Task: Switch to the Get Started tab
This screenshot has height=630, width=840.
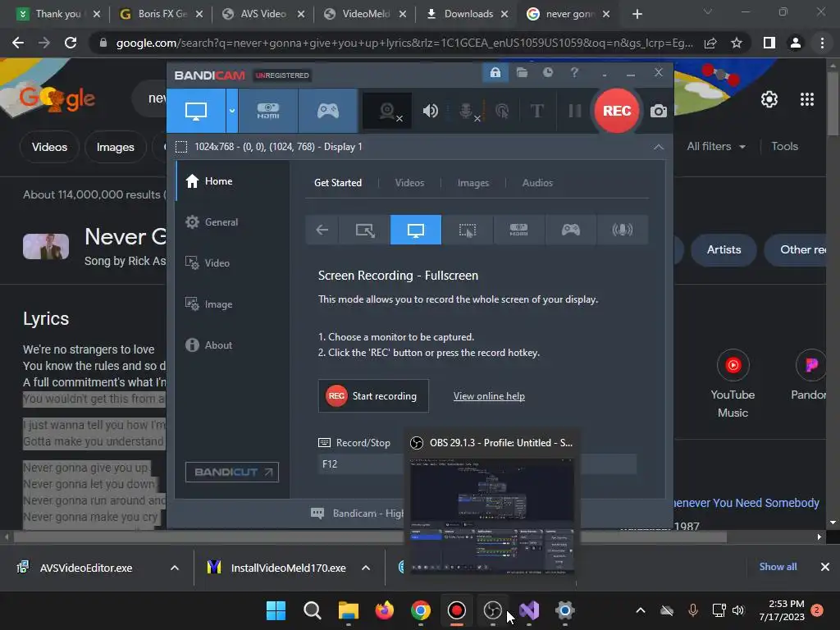Action: point(337,183)
